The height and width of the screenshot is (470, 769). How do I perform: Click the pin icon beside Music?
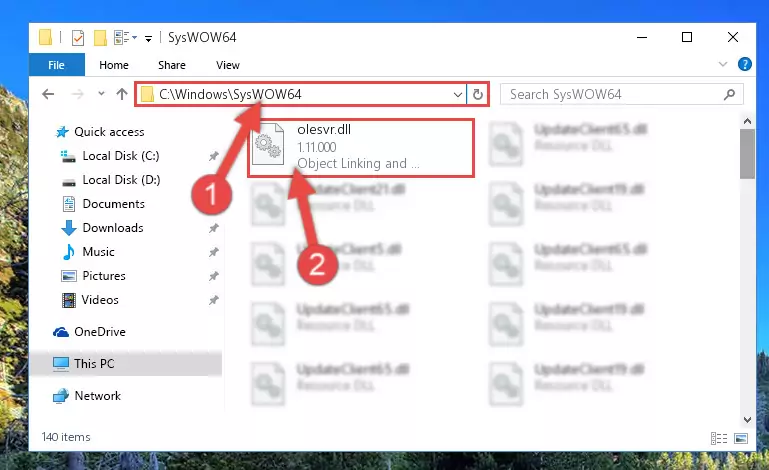click(213, 252)
